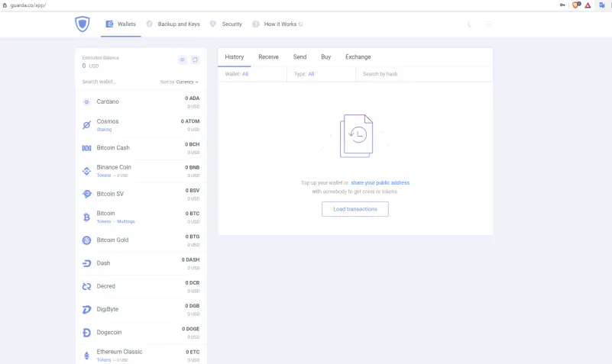
Task: Click the Cardano coin icon
Action: (86, 101)
